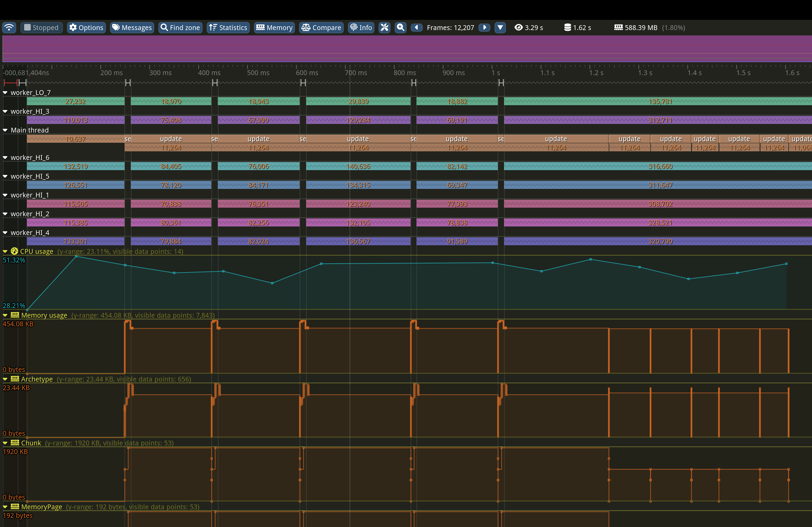Open the Messages panel
The height and width of the screenshot is (527, 812).
(132, 28)
